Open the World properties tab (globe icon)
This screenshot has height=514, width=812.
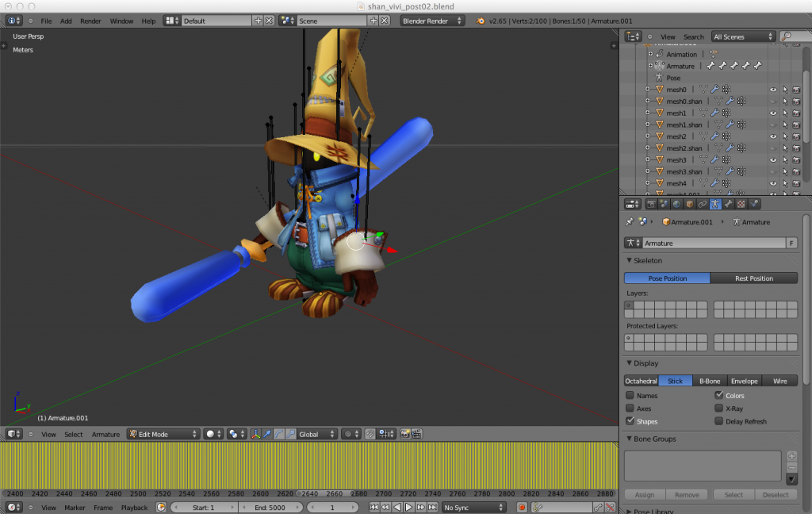pos(676,204)
